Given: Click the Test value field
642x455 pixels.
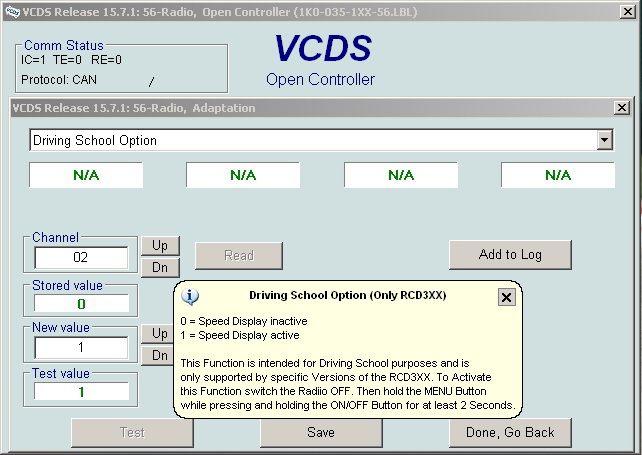Looking at the screenshot, I should (x=81, y=392).
